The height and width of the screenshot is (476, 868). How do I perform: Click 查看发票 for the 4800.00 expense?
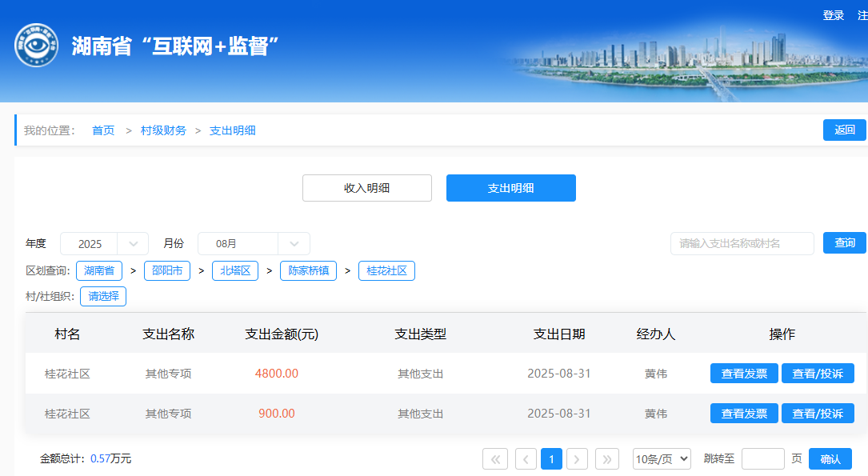point(744,374)
